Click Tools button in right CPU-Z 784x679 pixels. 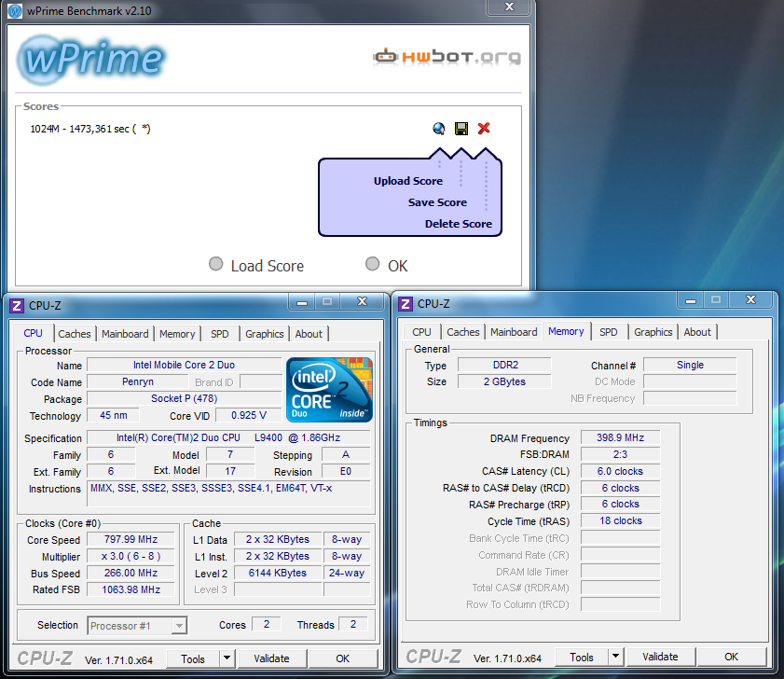coord(582,657)
